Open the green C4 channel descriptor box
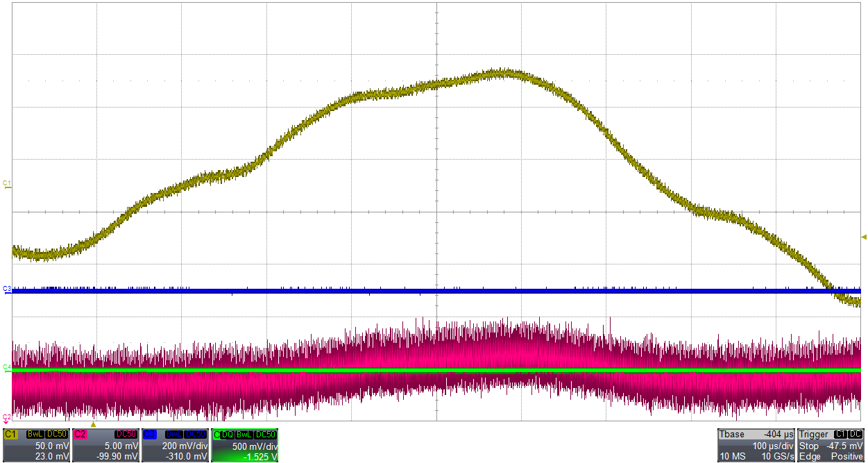 (245, 445)
